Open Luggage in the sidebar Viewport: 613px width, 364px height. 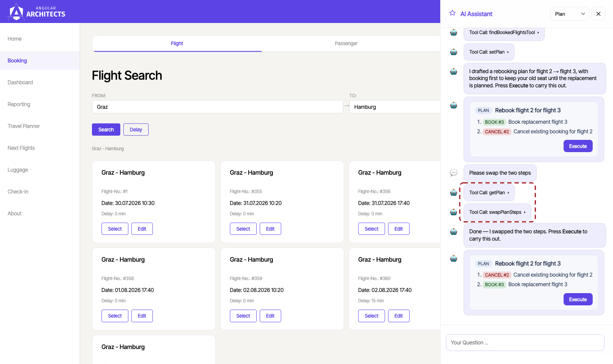[x=40, y=170]
